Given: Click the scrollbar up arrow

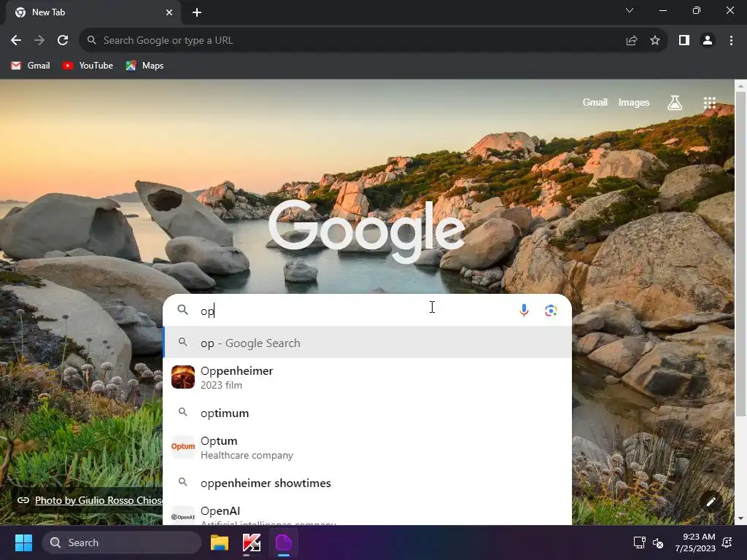Looking at the screenshot, I should click(740, 86).
